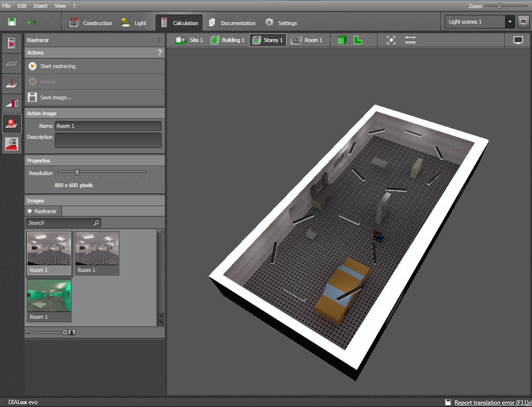
Task: Select the Raytracer tool with the red sphere icon
Action: click(12, 123)
